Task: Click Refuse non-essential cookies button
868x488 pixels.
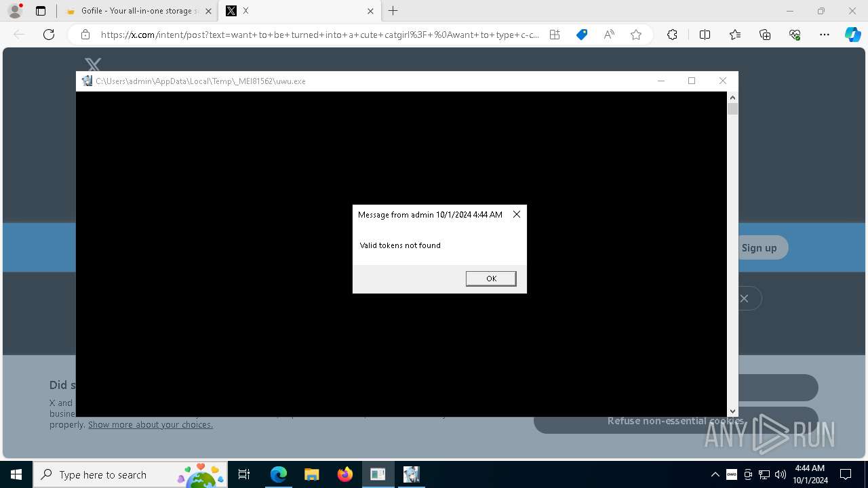Action: point(676,421)
